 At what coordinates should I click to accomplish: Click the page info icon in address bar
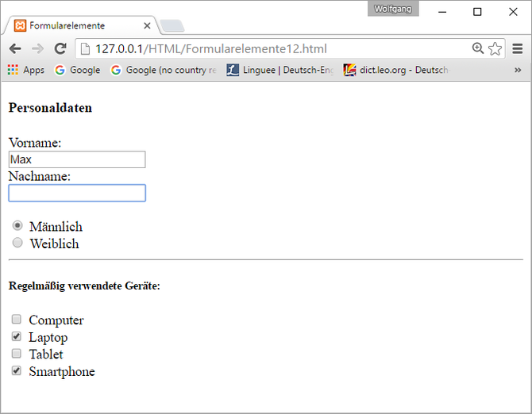click(85, 49)
